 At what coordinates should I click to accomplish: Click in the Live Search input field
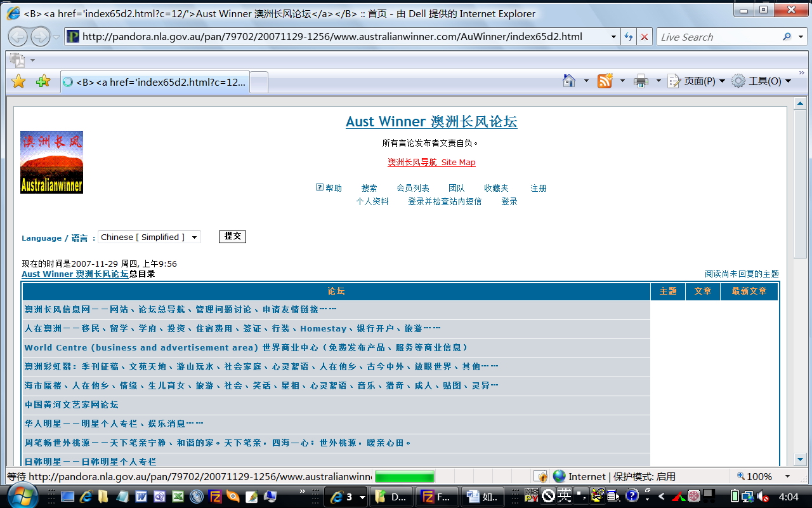point(717,37)
